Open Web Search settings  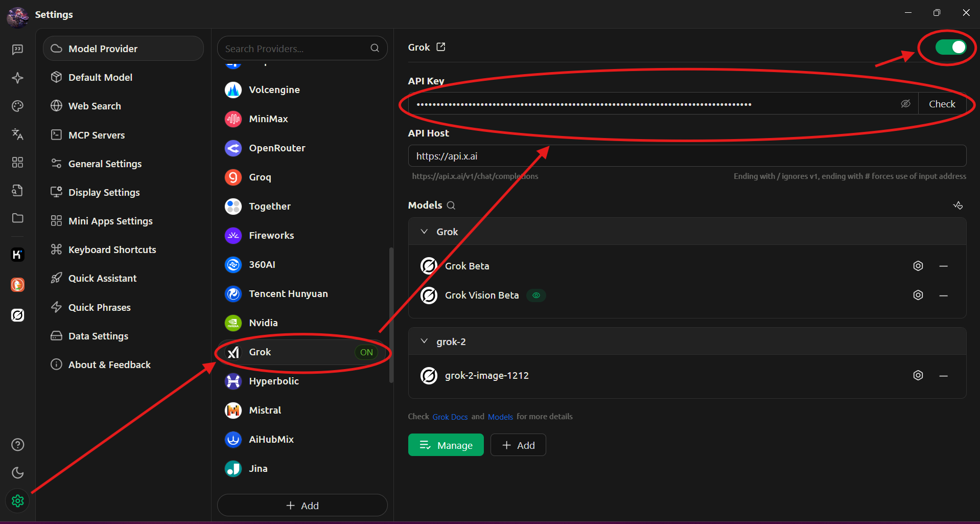(x=123, y=106)
